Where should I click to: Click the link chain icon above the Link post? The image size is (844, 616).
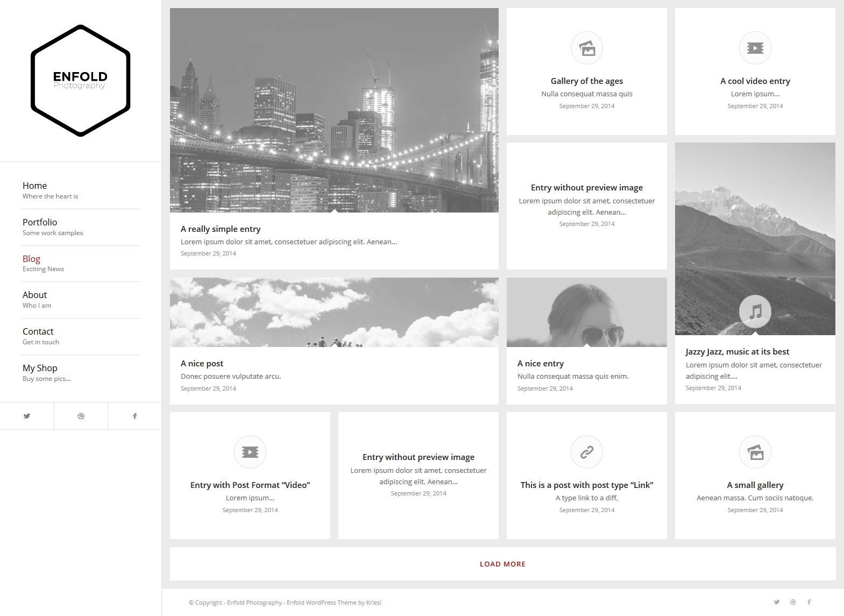(x=587, y=452)
